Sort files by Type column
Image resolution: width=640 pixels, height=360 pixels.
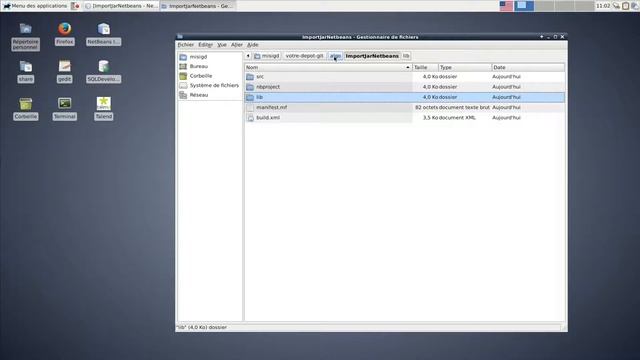[x=465, y=67]
